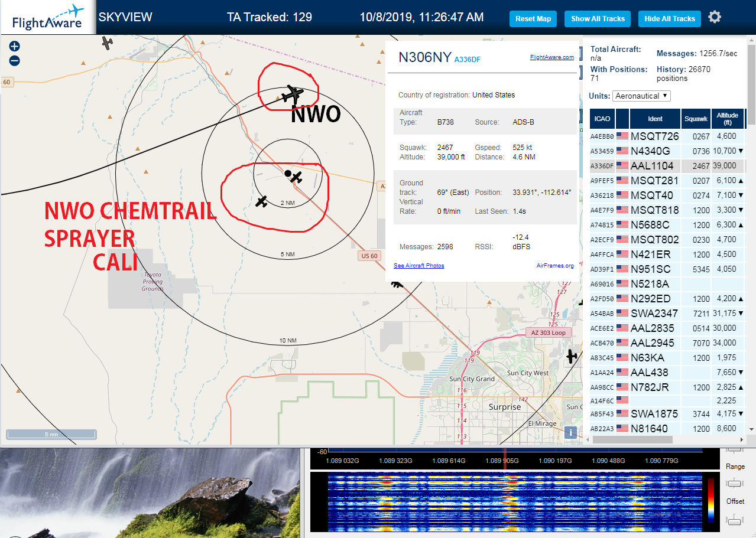Screen dimensions: 756x538
Task: Click US flag in N81640 row
Action: pos(622,429)
